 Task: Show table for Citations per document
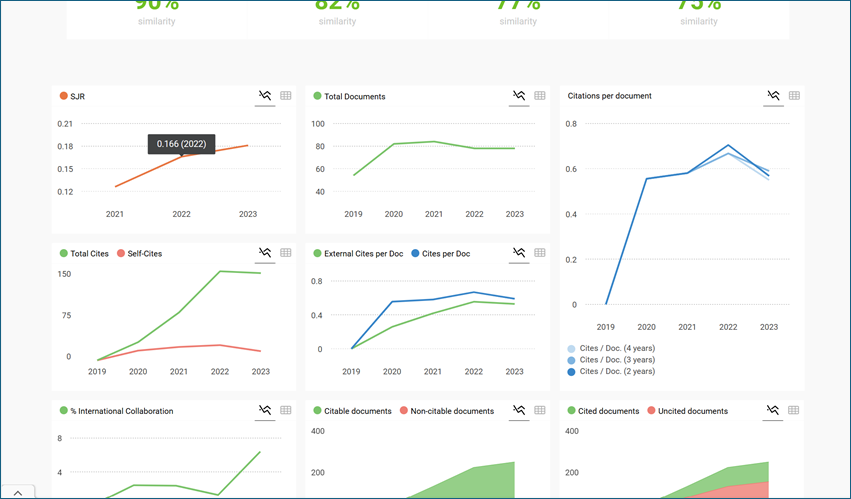click(x=794, y=96)
